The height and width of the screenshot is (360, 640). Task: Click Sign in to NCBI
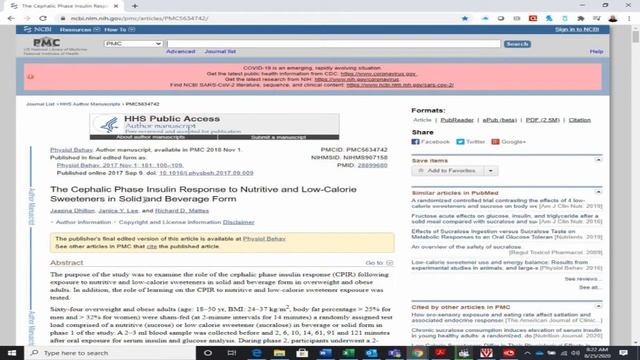pos(577,29)
